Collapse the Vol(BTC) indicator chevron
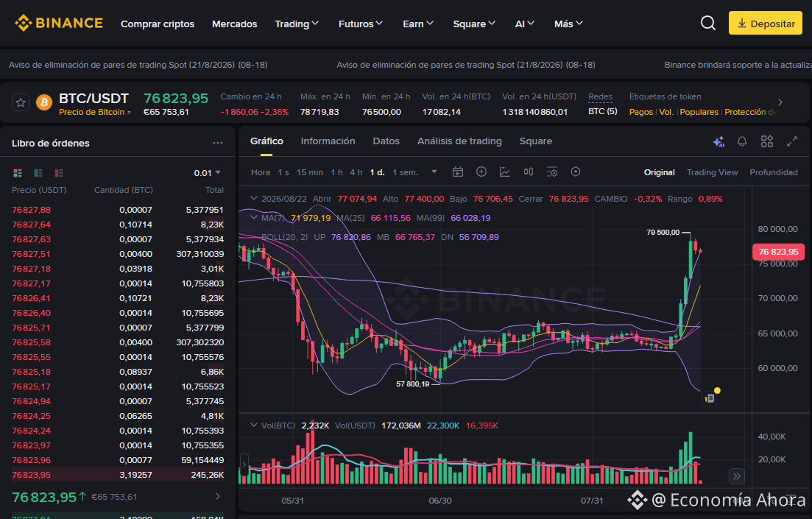Image resolution: width=812 pixels, height=519 pixels. (254, 426)
